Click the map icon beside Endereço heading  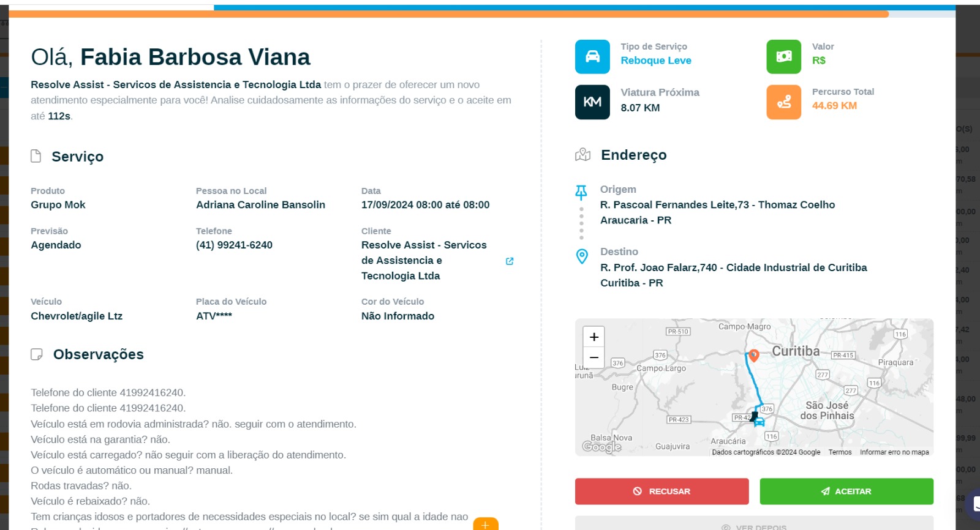pyautogui.click(x=582, y=155)
